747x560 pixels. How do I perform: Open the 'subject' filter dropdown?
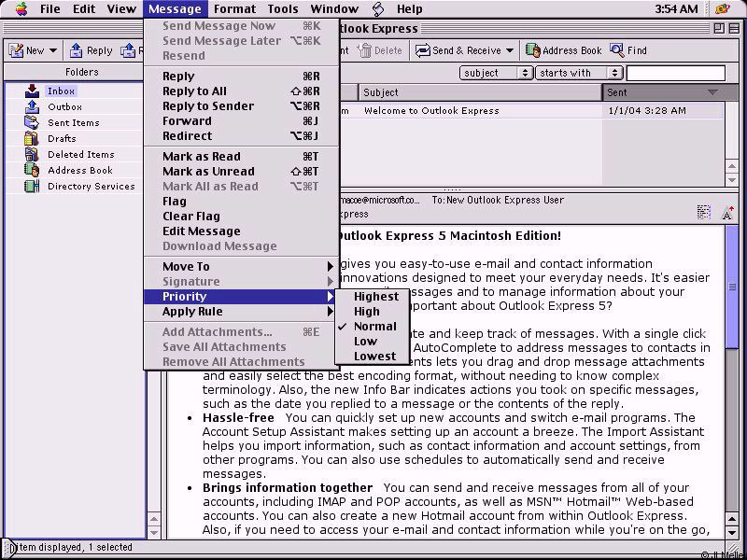[x=496, y=73]
